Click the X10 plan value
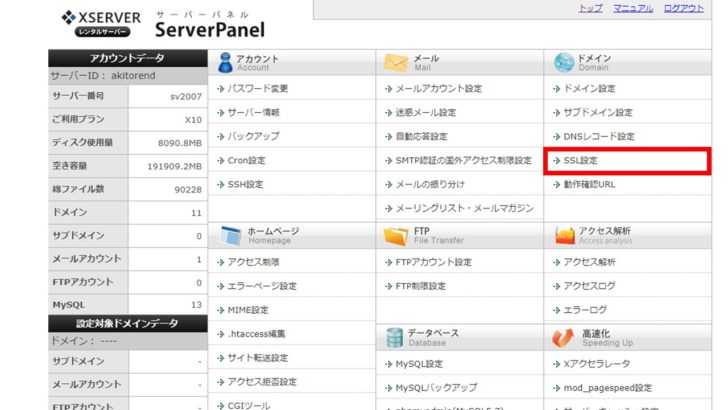The width and height of the screenshot is (728, 410). 193,119
